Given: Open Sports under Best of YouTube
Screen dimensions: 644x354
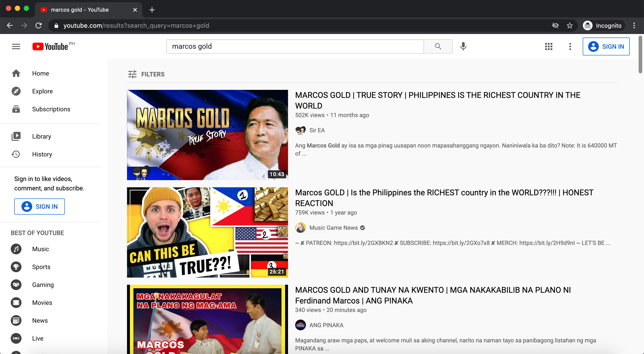Looking at the screenshot, I should [50, 267].
